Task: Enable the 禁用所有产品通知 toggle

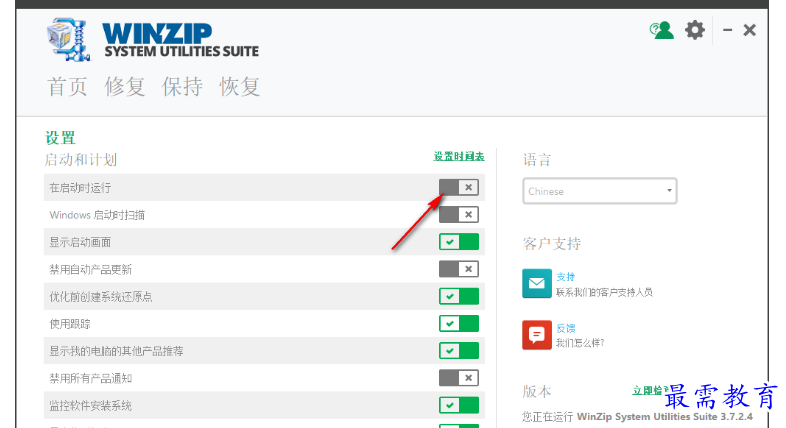Action: click(x=459, y=378)
